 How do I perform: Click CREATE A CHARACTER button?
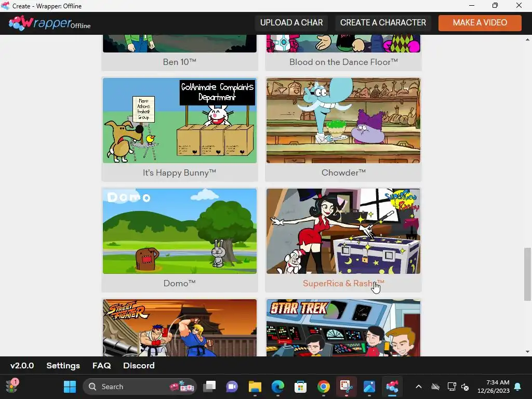pyautogui.click(x=383, y=23)
